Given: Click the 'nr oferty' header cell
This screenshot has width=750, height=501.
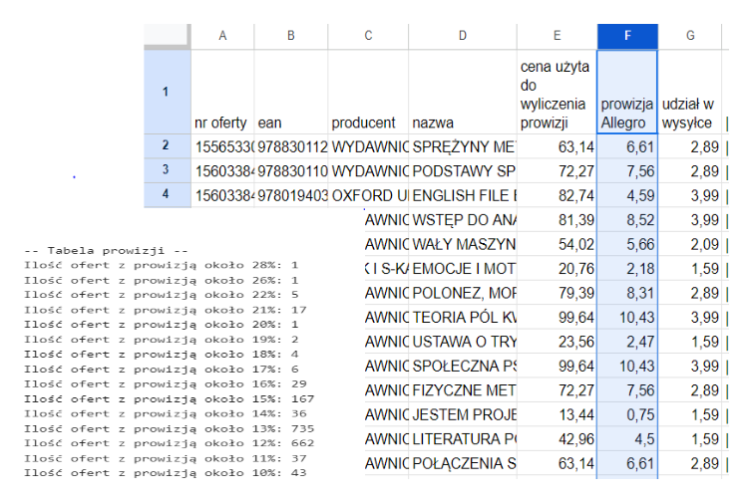Looking at the screenshot, I should pyautogui.click(x=222, y=91).
